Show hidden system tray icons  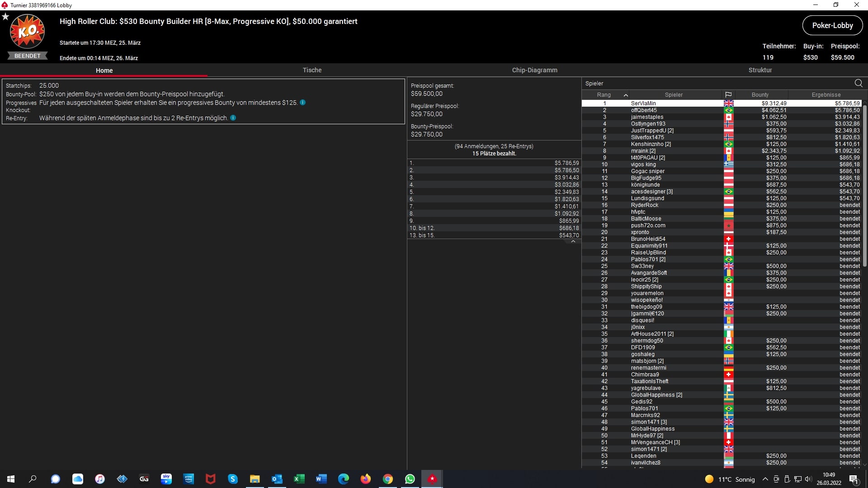click(765, 479)
